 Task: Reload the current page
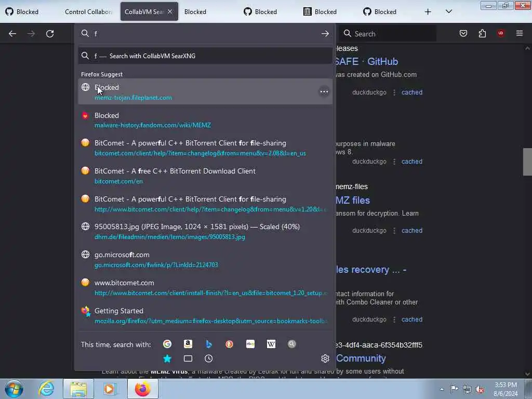click(50, 34)
